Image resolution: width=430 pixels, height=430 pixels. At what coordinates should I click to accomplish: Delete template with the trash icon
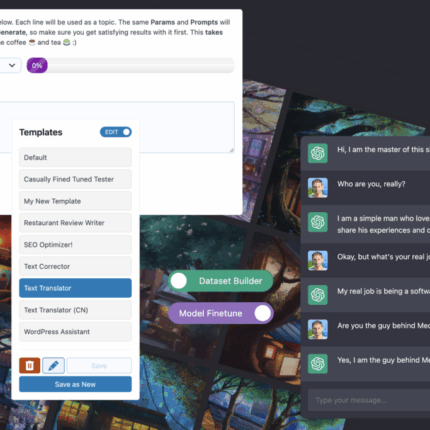click(30, 366)
